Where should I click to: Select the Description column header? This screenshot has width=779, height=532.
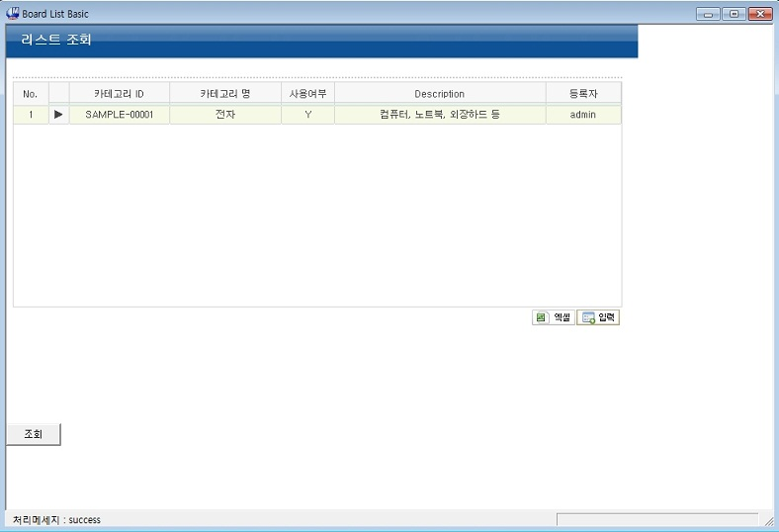point(439,94)
